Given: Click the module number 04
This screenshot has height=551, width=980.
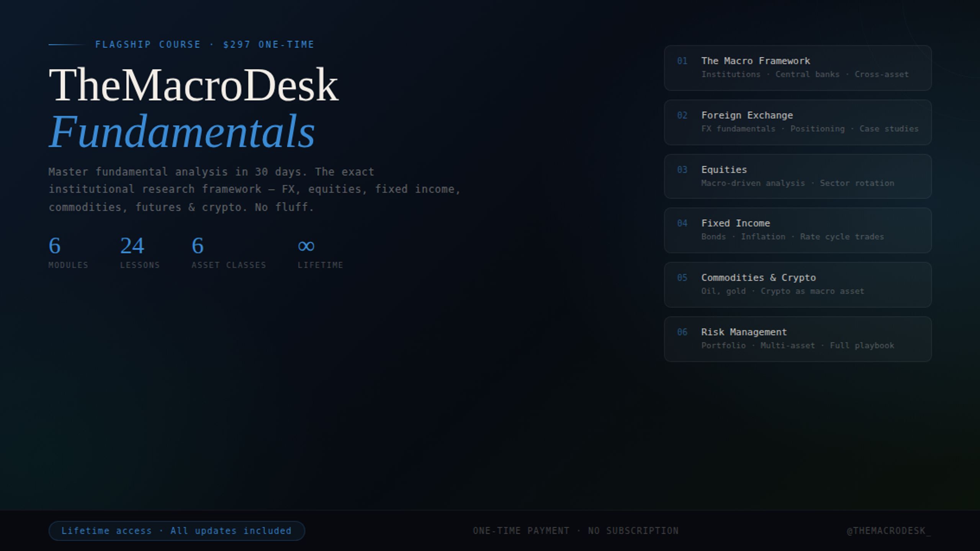Looking at the screenshot, I should pos(682,223).
